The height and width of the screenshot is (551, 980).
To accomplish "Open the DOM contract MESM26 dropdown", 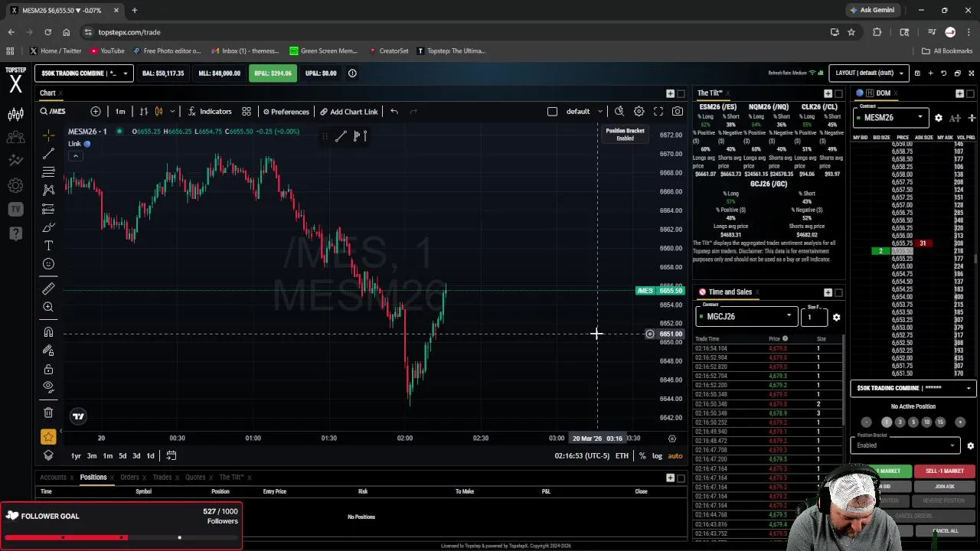I will pyautogui.click(x=890, y=118).
